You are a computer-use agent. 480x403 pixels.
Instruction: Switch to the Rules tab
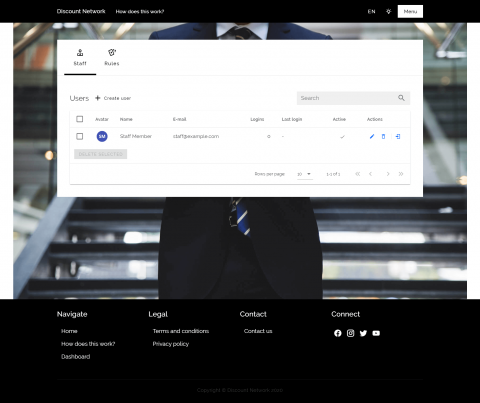pyautogui.click(x=112, y=58)
